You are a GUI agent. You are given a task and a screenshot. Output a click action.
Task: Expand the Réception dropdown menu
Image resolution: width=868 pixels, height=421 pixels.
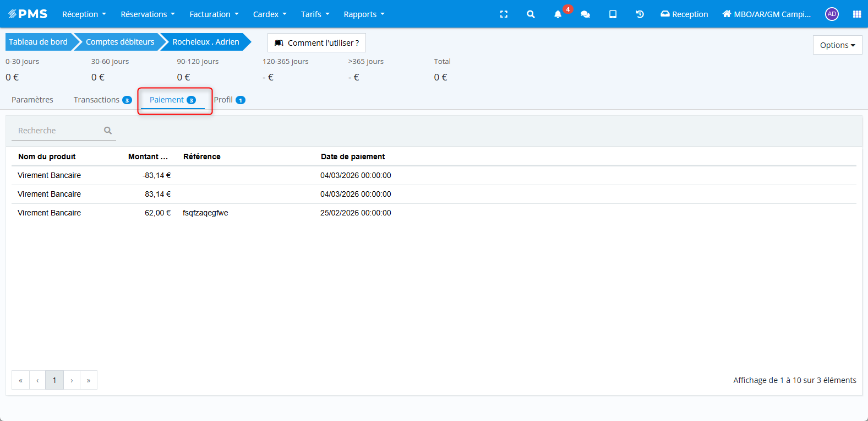click(84, 14)
